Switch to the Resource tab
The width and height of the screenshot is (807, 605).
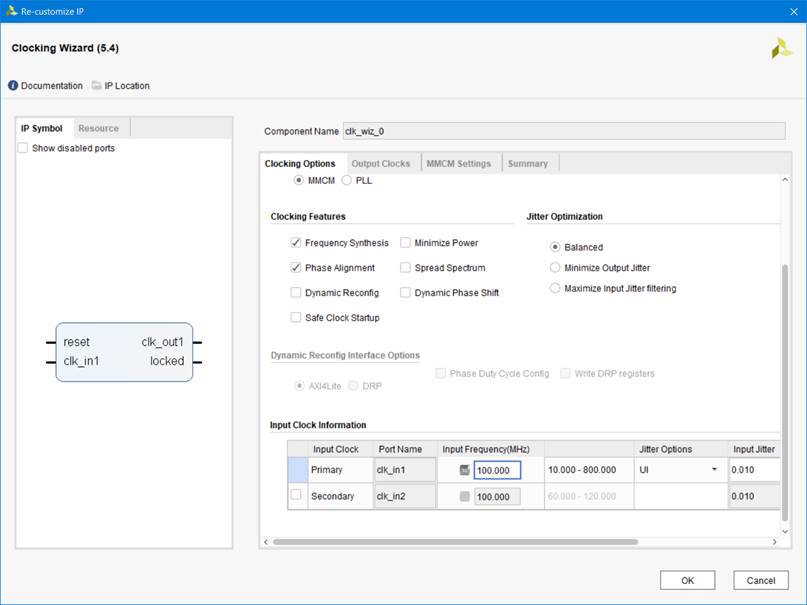(98, 128)
